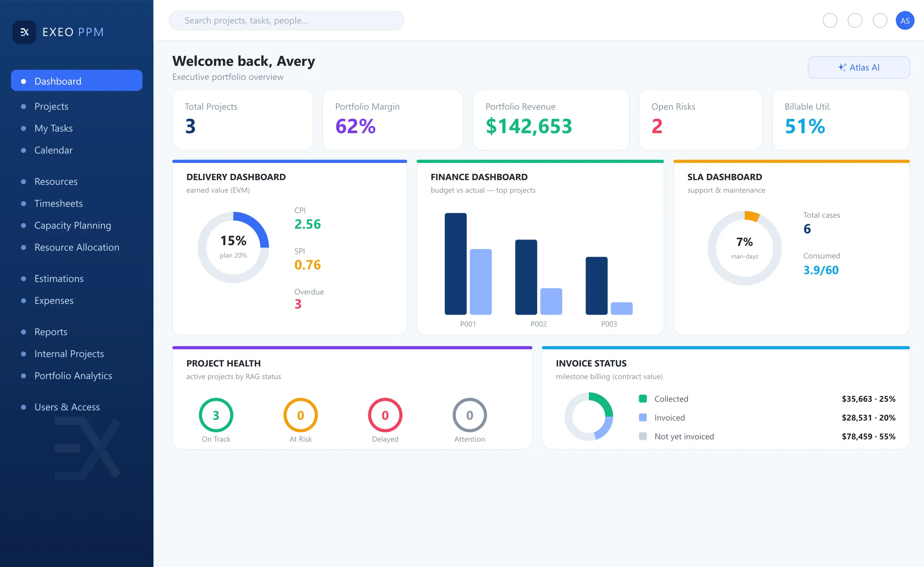Open the Open Risks card
924x567 pixels.
pyautogui.click(x=701, y=120)
